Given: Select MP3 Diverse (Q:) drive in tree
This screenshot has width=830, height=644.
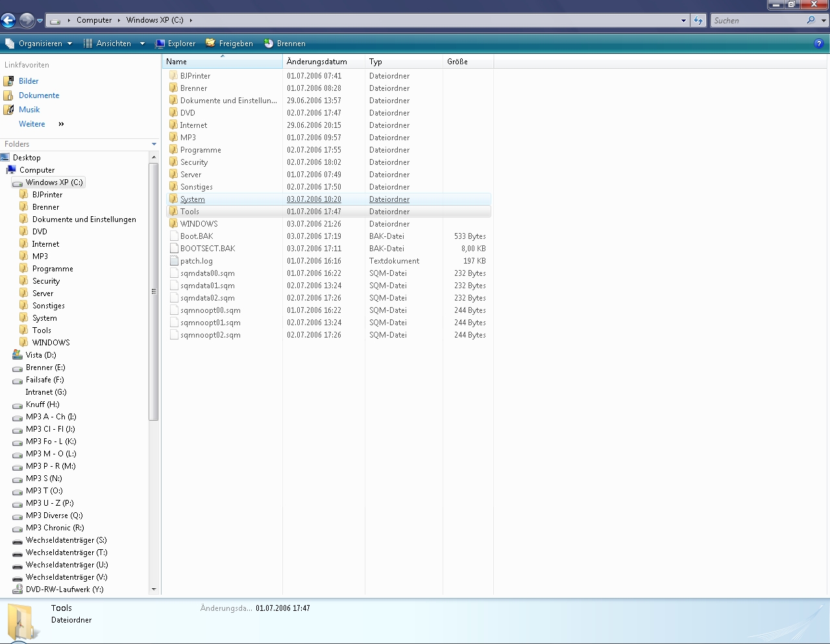Looking at the screenshot, I should click(x=55, y=515).
